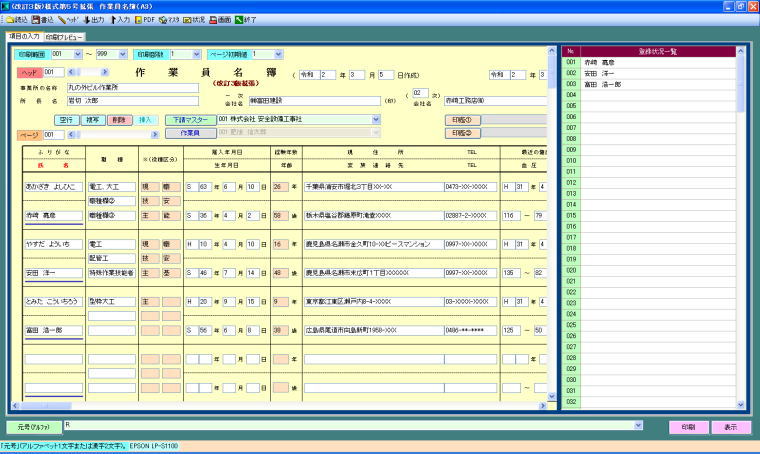760x454 pixels.
Task: Click the 作業員 button
Action: pos(190,133)
